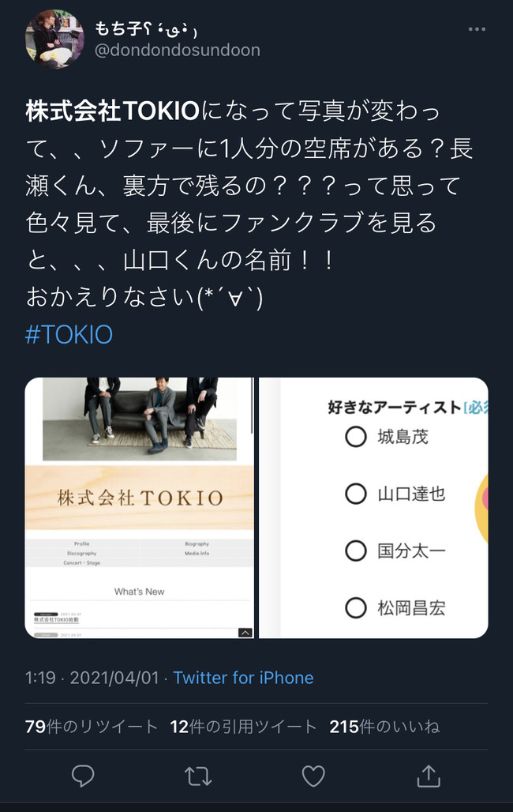The height and width of the screenshot is (812, 513).
Task: Open right 好きなアーティスト image
Action: 373,508
